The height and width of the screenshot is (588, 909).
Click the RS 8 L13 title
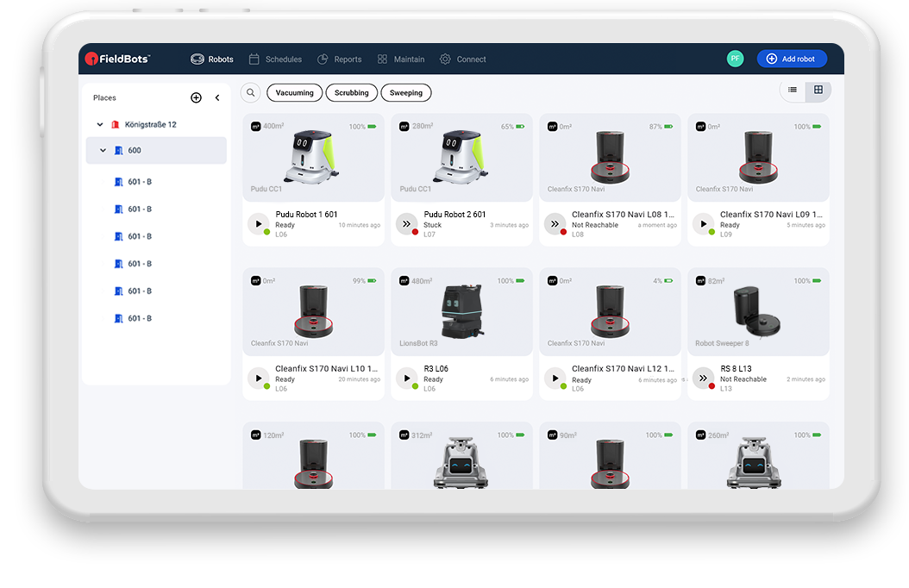[x=736, y=368]
